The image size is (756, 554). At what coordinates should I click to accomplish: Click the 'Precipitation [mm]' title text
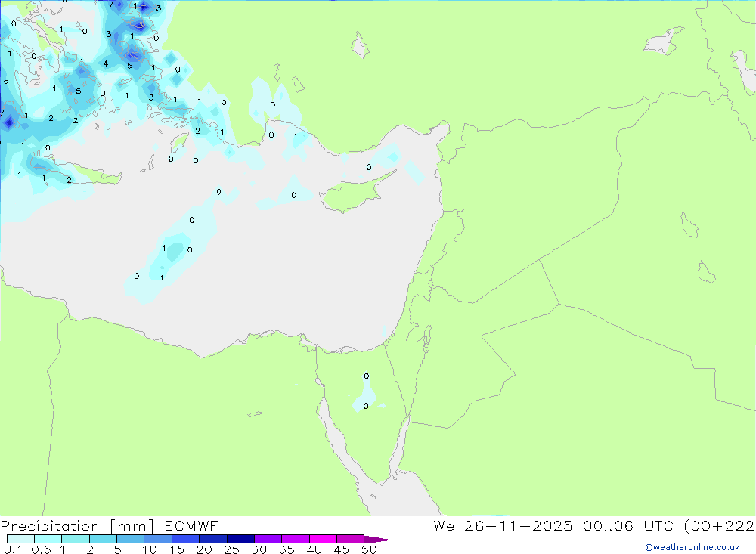[77, 526]
